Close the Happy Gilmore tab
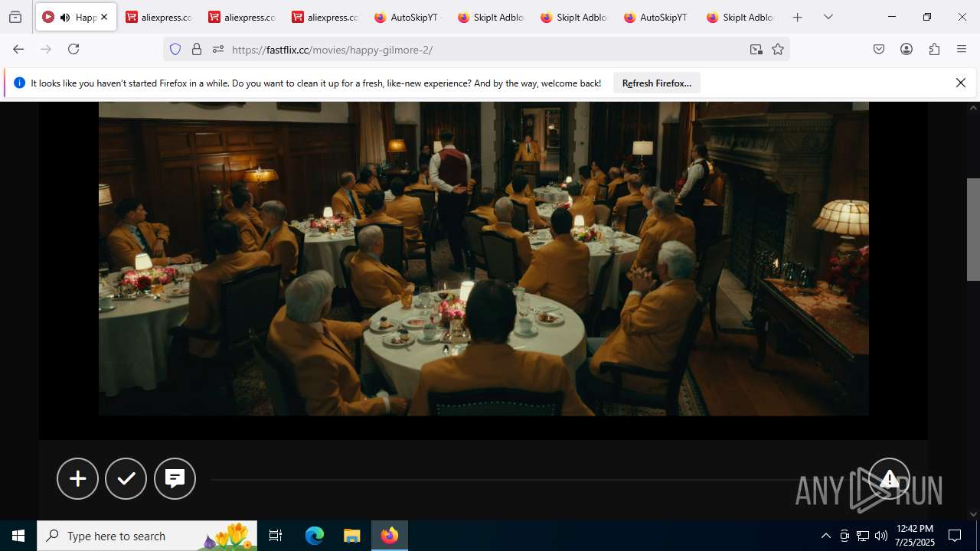 click(104, 17)
